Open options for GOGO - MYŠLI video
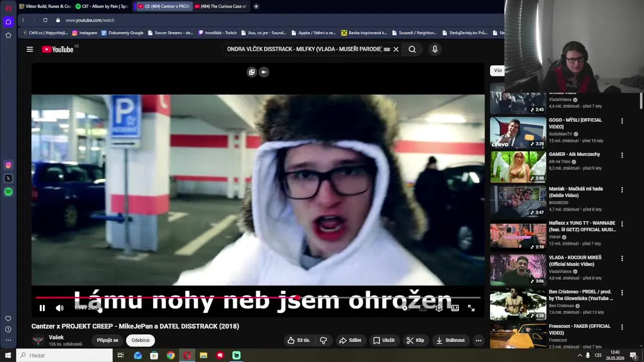The height and width of the screenshot is (362, 644). (622, 121)
